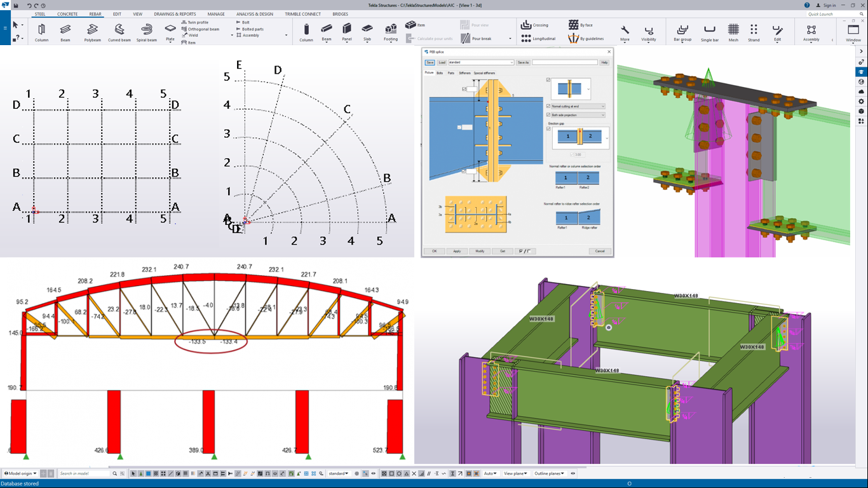
Task: Expand the Both side projection dropdown
Action: click(x=602, y=115)
